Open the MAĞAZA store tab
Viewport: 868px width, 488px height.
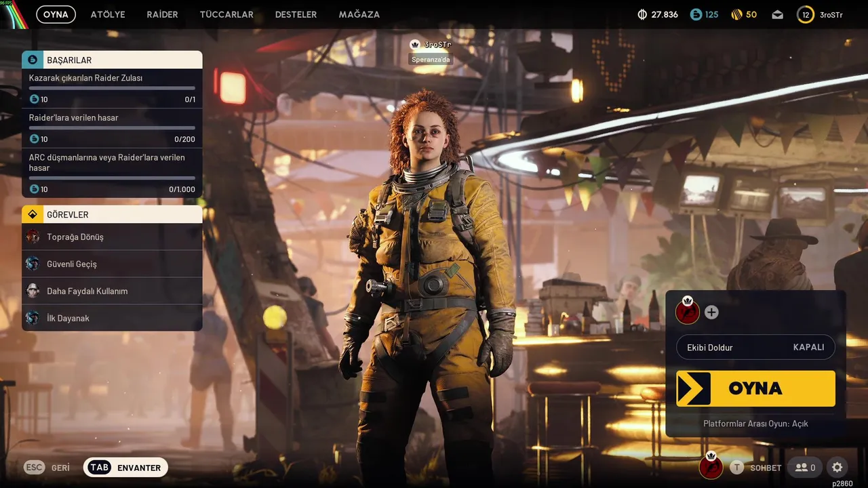pyautogui.click(x=359, y=14)
